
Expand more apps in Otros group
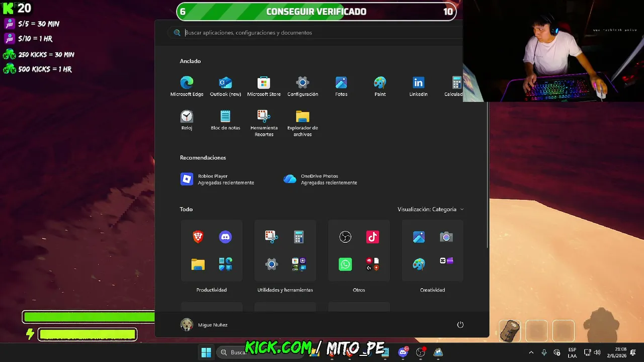tap(372, 264)
